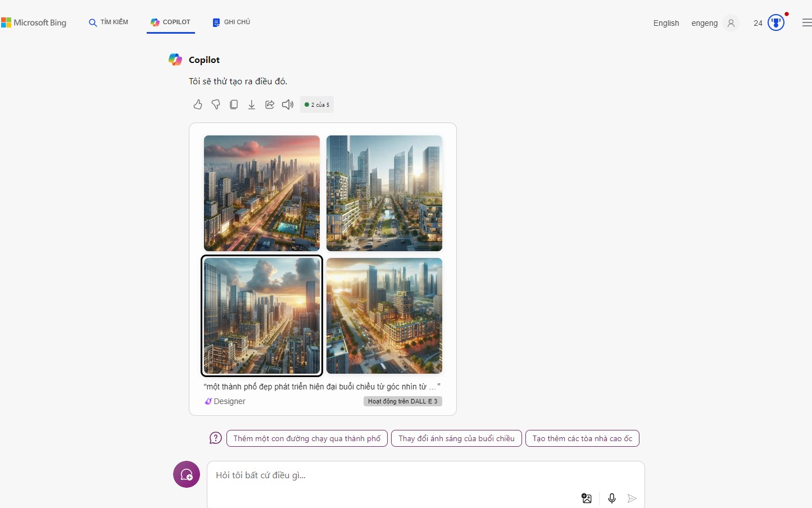Open the daytime green boulevard image thumbnail
The height and width of the screenshot is (508, 812).
point(384,193)
